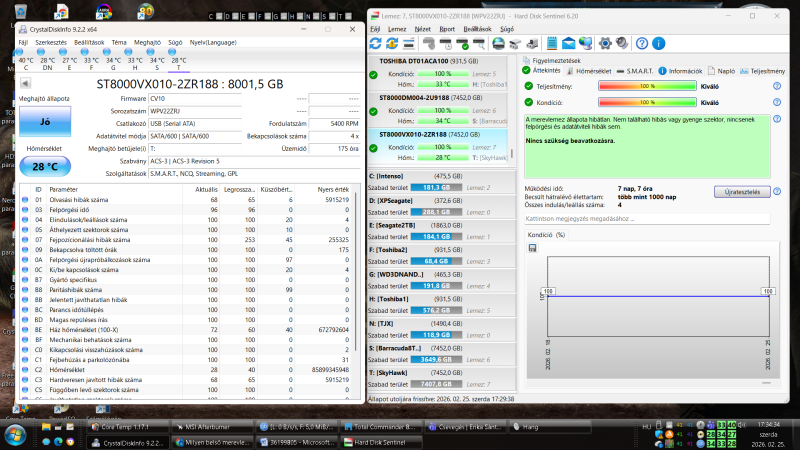Image resolution: width=800 pixels, height=450 pixels.
Task: Open Riport menu in Hard Disk Sentinel
Action: pyautogui.click(x=447, y=29)
